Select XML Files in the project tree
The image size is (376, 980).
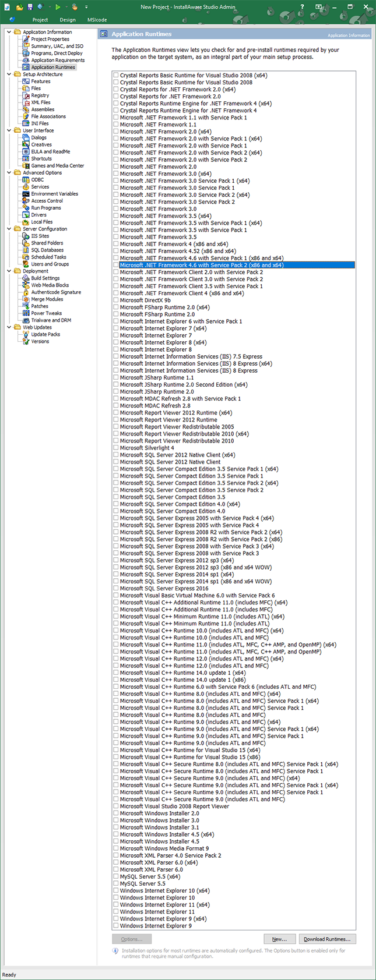[41, 102]
